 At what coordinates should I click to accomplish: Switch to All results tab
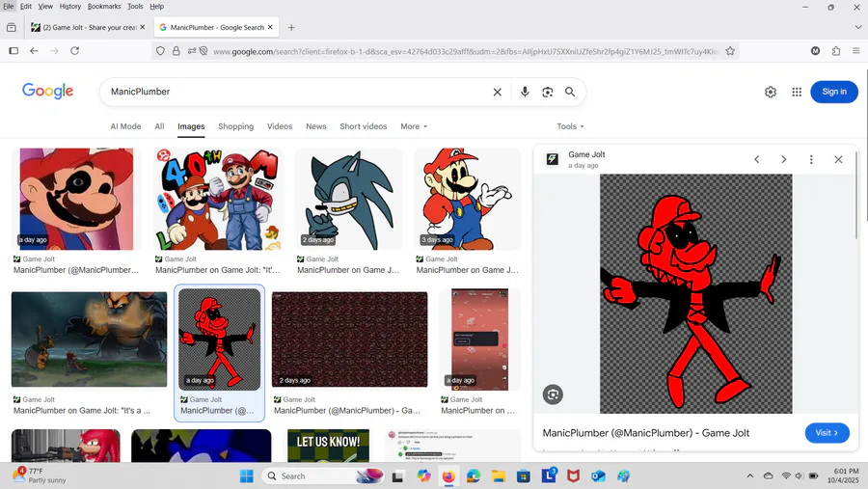[159, 126]
